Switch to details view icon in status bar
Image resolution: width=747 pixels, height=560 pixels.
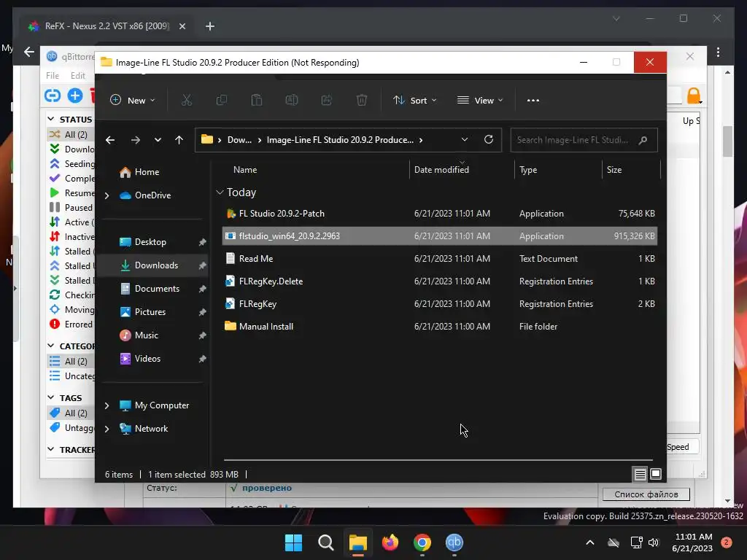point(640,474)
